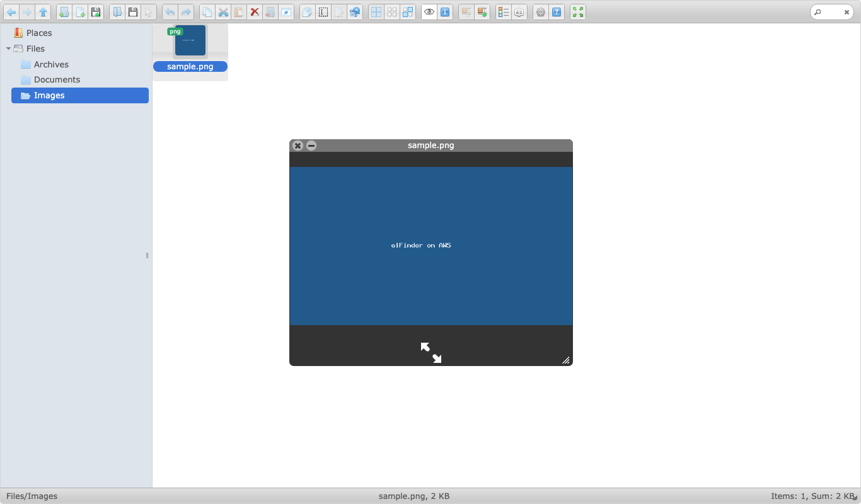Open the Resize and rotate image tool

tap(355, 12)
